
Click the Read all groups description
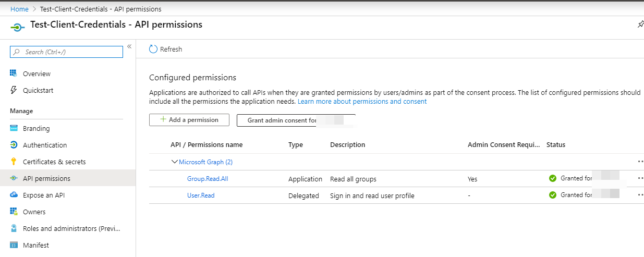(x=353, y=179)
